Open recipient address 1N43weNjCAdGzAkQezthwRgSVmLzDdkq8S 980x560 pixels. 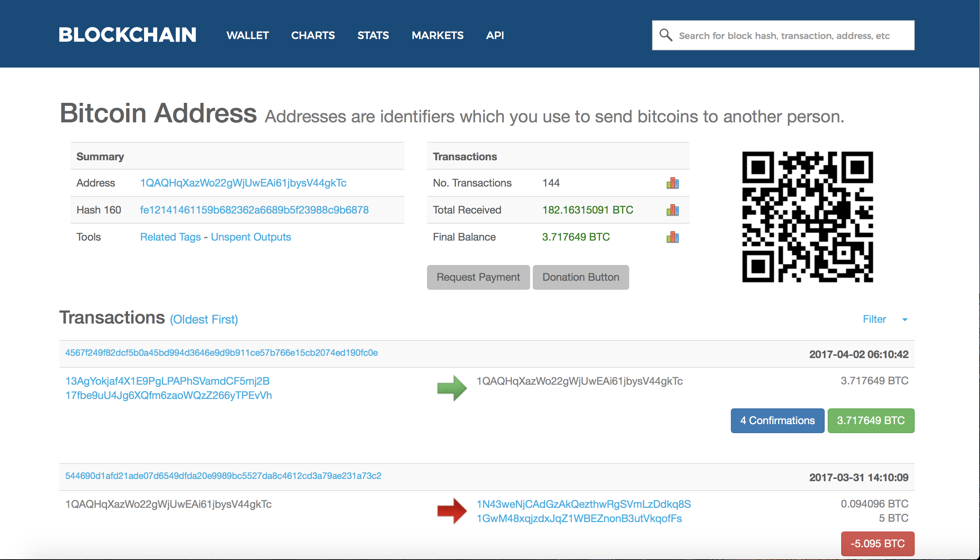(584, 504)
